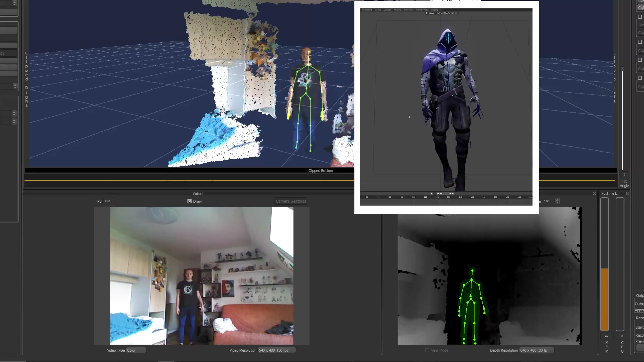644x362 pixels.
Task: Open the Video Resolution 640 x 480 dropdown
Action: click(x=276, y=350)
